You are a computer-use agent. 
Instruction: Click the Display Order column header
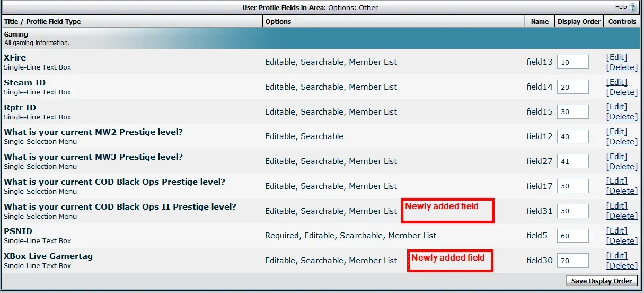pos(579,22)
